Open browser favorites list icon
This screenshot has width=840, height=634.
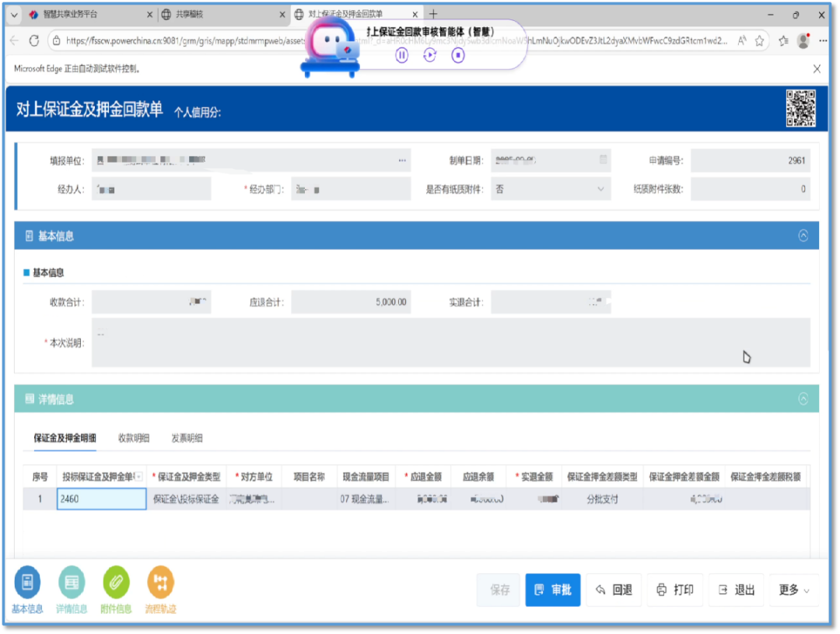click(783, 40)
